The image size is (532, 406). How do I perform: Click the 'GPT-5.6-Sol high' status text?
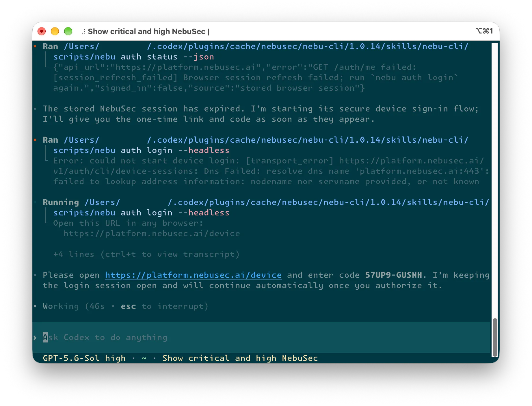tap(84, 358)
